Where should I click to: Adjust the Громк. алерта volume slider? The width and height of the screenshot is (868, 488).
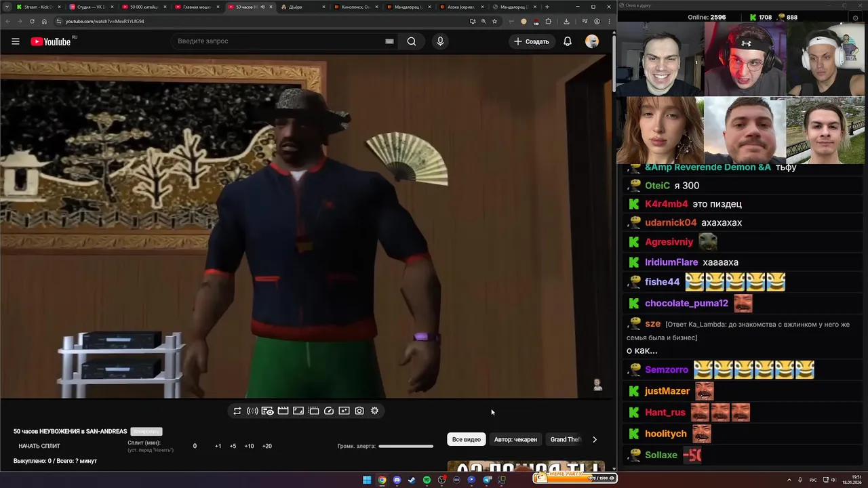click(406, 446)
